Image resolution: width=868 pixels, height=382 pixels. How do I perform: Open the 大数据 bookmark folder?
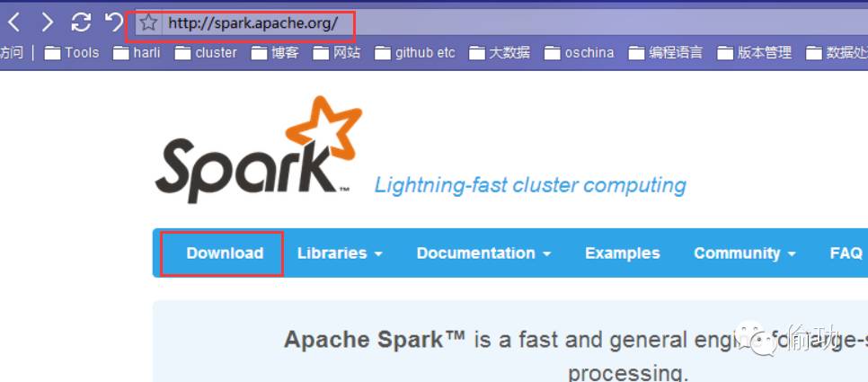500,53
